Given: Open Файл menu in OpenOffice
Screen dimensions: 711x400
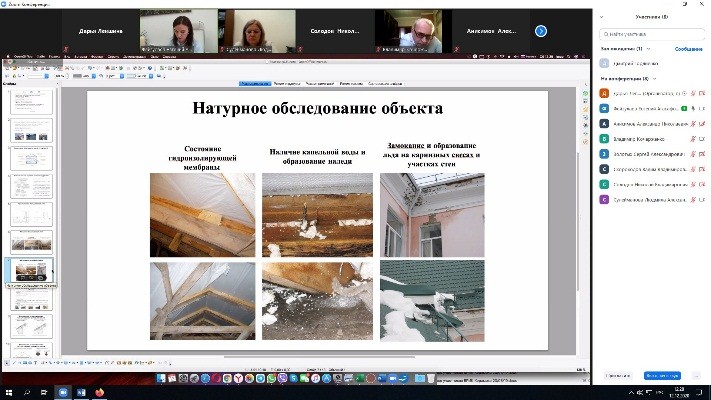Looking at the screenshot, I should tap(40, 57).
